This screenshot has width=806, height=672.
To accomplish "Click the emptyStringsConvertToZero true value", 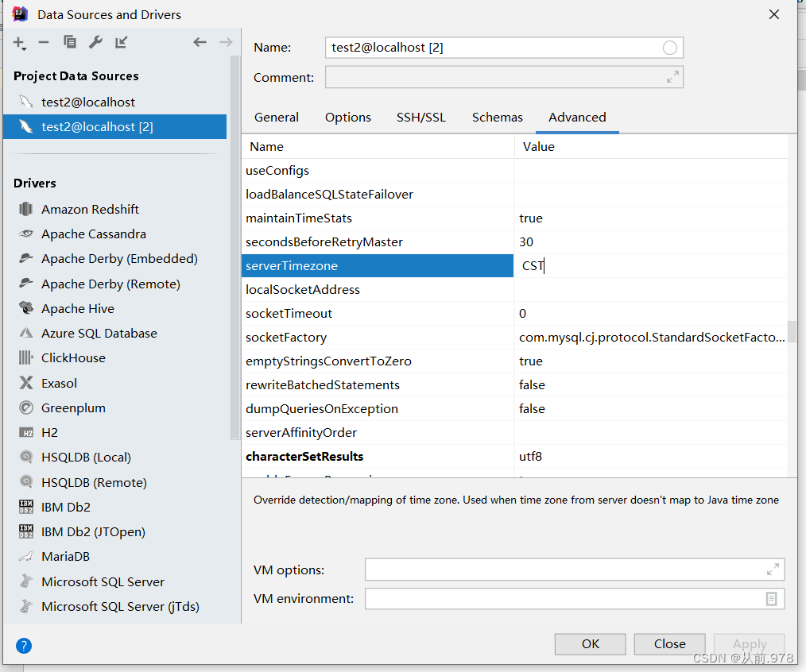I will pos(531,361).
